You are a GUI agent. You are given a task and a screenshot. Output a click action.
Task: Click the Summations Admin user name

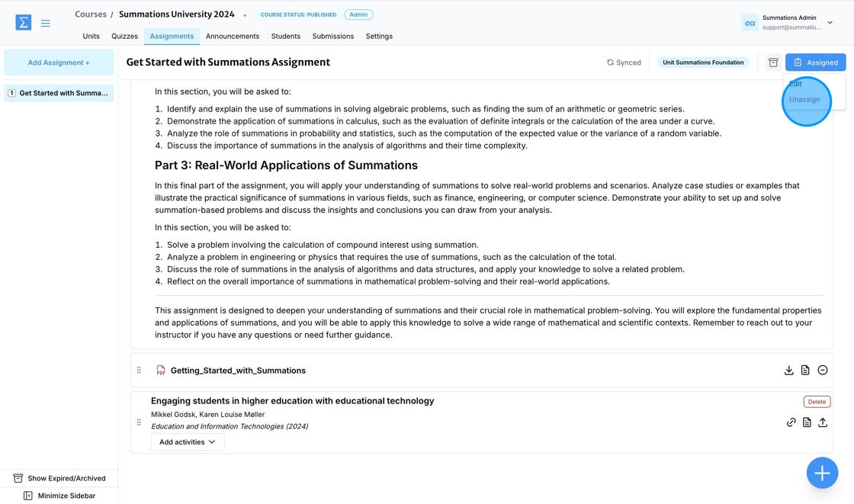[789, 18]
